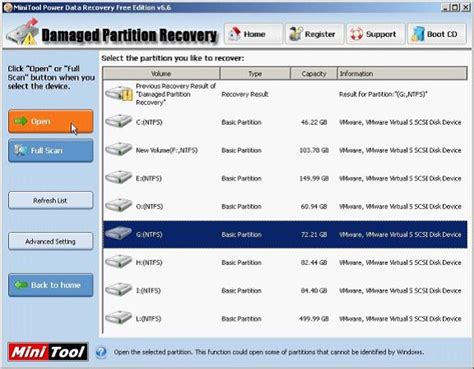Sort by the Capacity column header
Viewport: 474px width, 369px height.
[314, 74]
